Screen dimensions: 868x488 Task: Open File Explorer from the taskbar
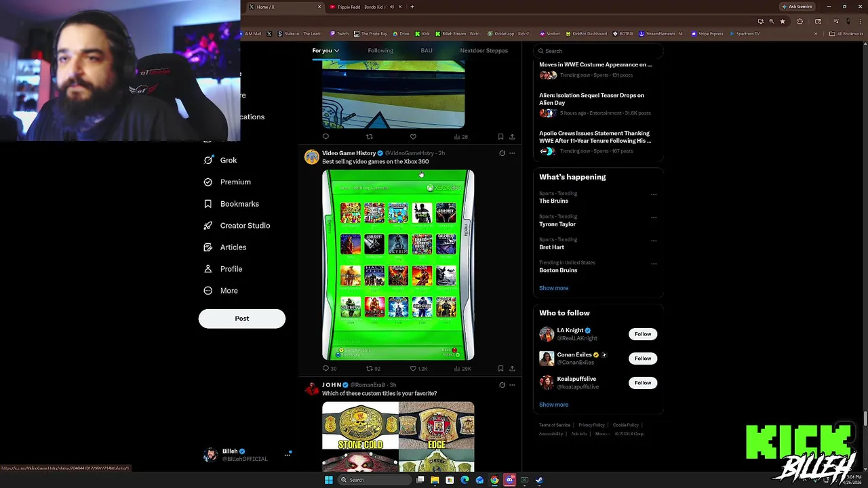(435, 480)
